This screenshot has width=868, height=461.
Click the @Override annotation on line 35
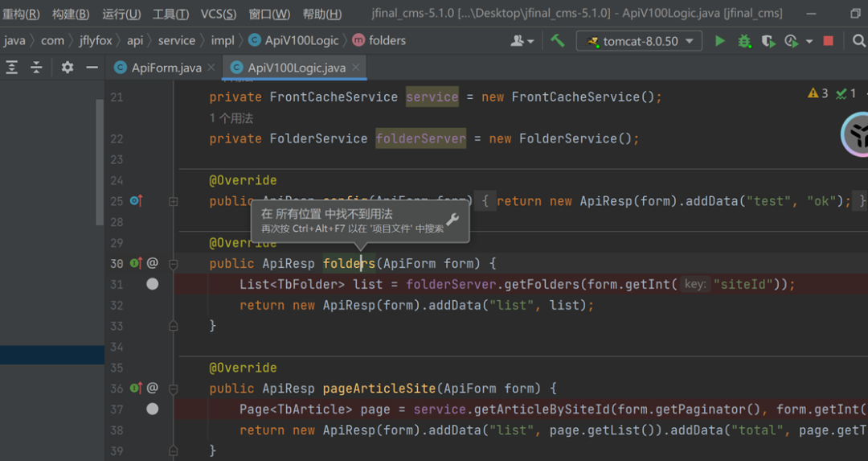coord(243,368)
